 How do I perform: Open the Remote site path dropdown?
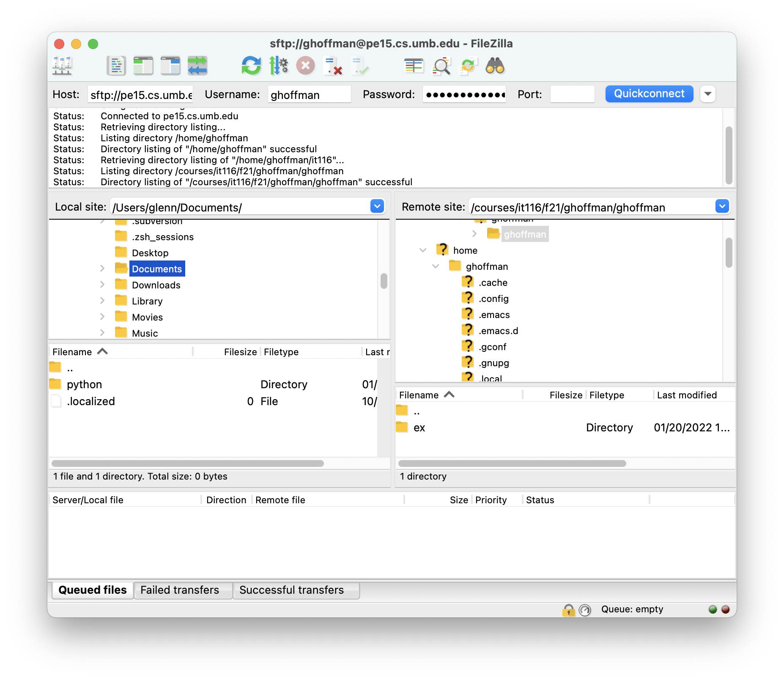click(x=722, y=206)
